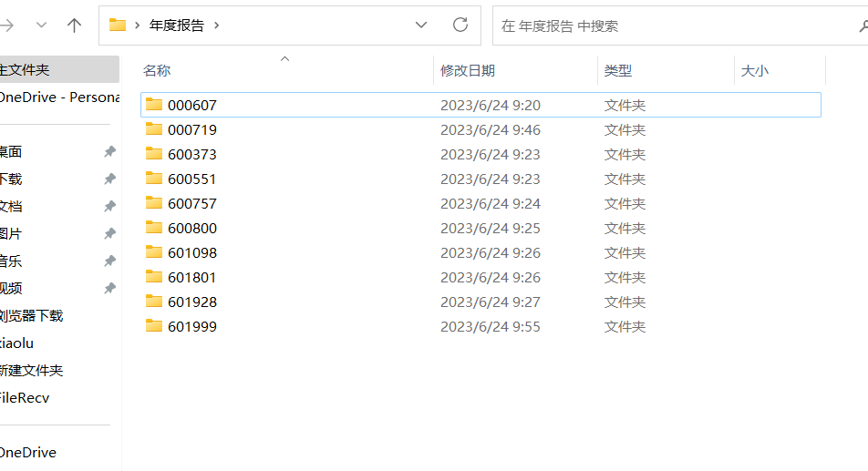The width and height of the screenshot is (868, 471).
Task: Open 新建文件夹 sidebar folder
Action: pyautogui.click(x=32, y=371)
